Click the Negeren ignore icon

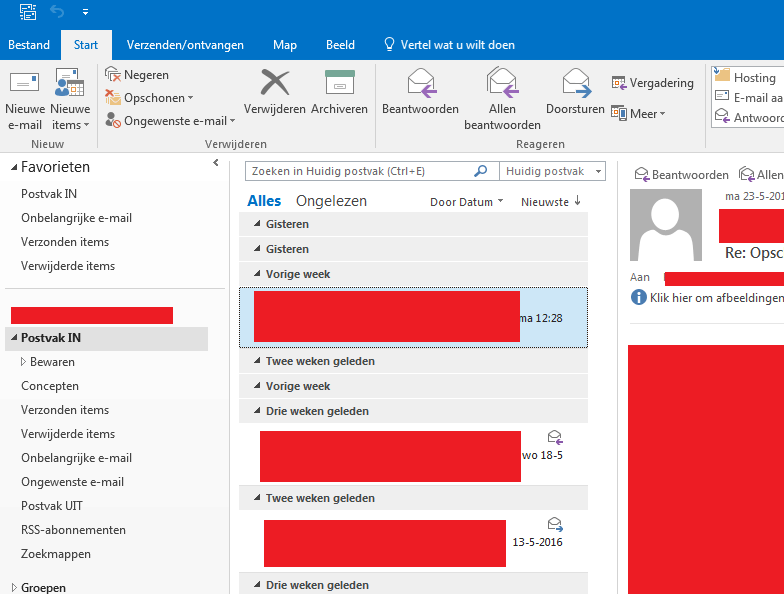(x=114, y=75)
